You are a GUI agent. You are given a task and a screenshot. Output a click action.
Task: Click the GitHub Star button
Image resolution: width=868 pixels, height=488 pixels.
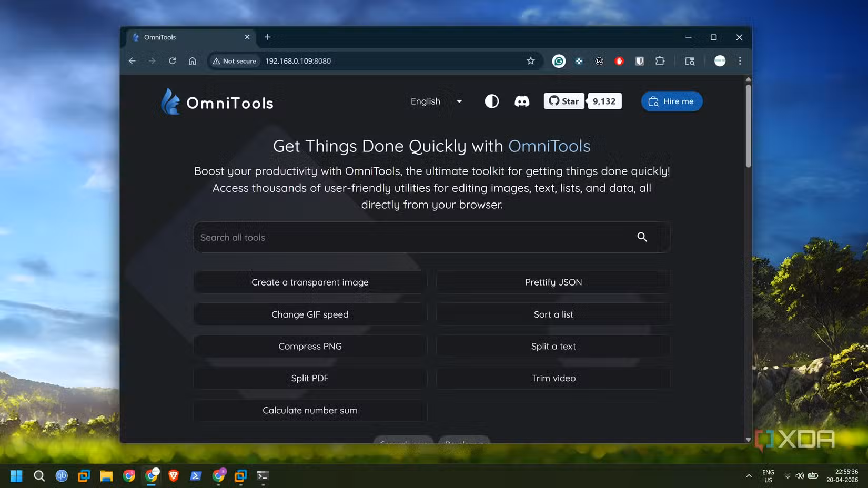click(x=564, y=101)
